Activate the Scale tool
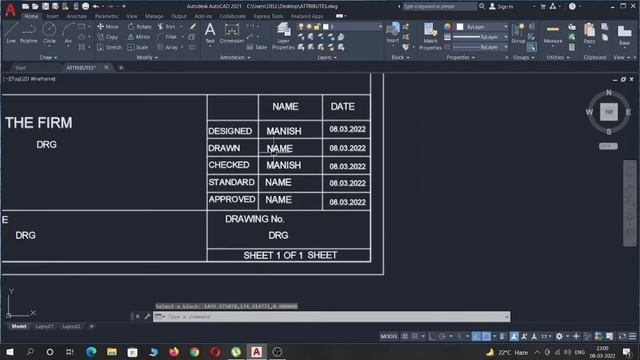Viewport: 640px width, 360px height. coord(138,47)
